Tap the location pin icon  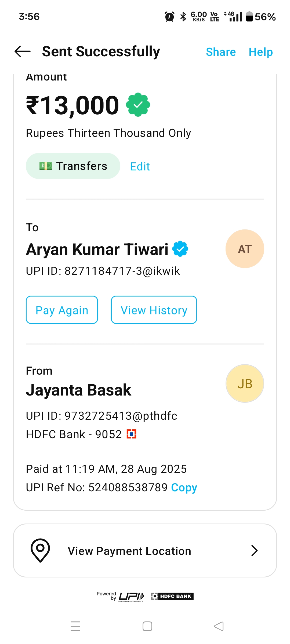click(40, 550)
